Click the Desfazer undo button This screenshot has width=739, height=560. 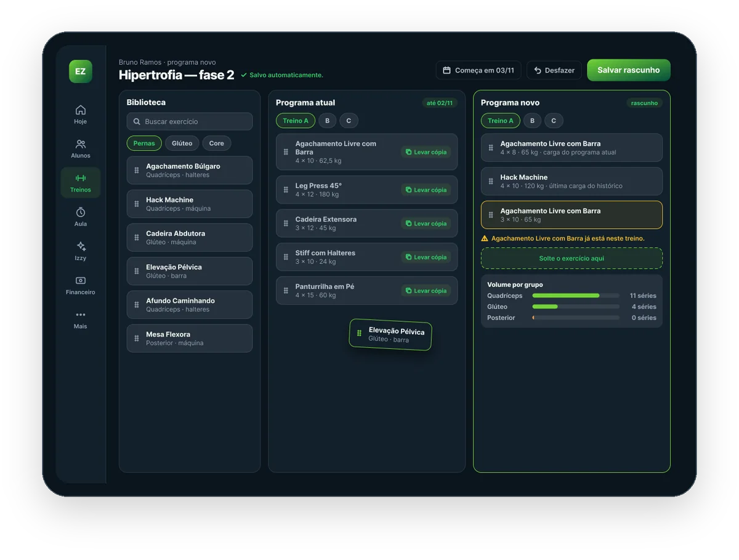click(554, 70)
